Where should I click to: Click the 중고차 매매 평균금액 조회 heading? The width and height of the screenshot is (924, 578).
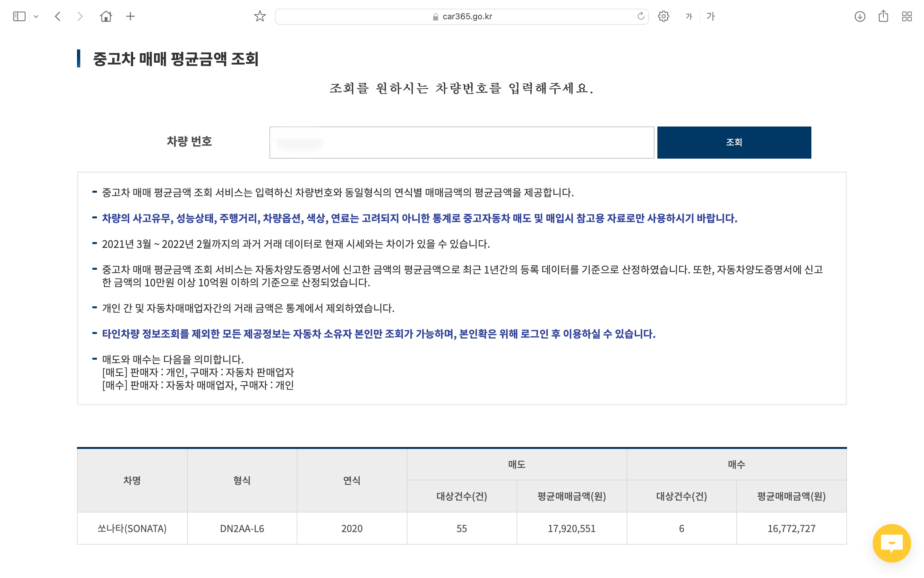[175, 59]
